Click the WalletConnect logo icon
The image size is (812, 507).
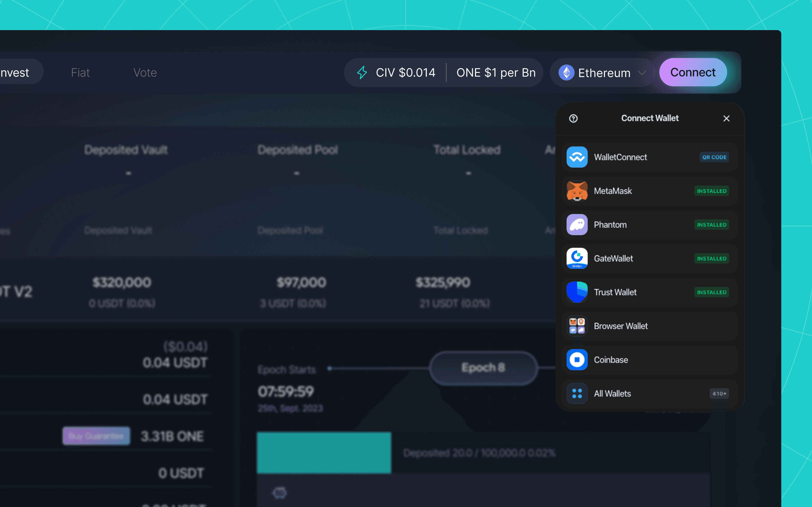tap(577, 157)
